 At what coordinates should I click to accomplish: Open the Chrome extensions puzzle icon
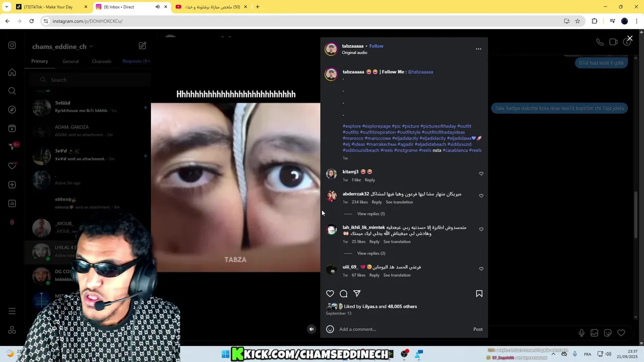(x=595, y=21)
